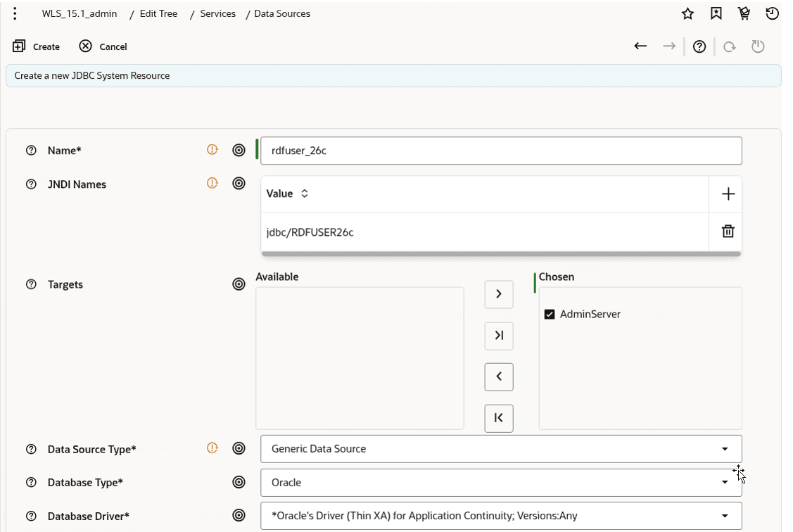The height and width of the screenshot is (532, 793).
Task: Click into the Name input field
Action: coord(501,151)
